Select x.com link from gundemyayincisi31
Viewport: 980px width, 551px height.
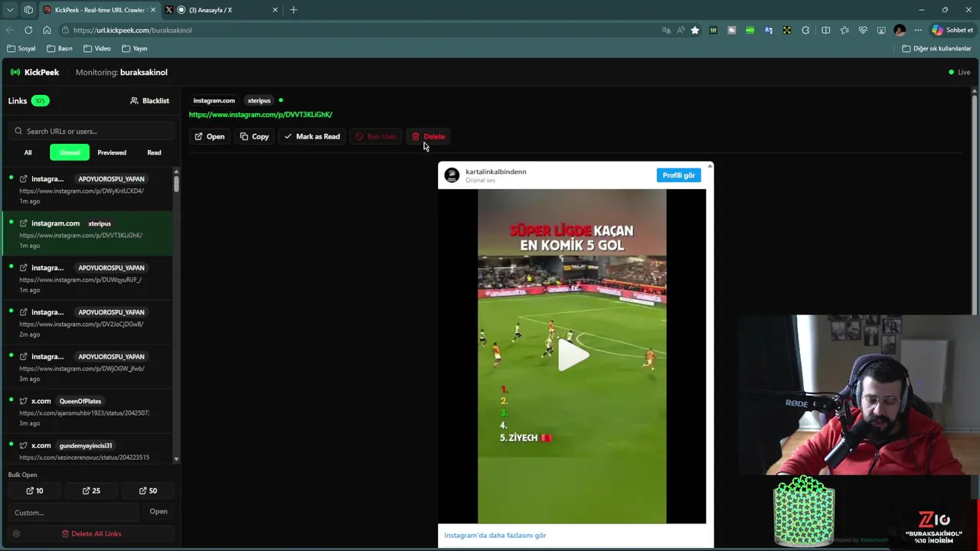pos(87,450)
